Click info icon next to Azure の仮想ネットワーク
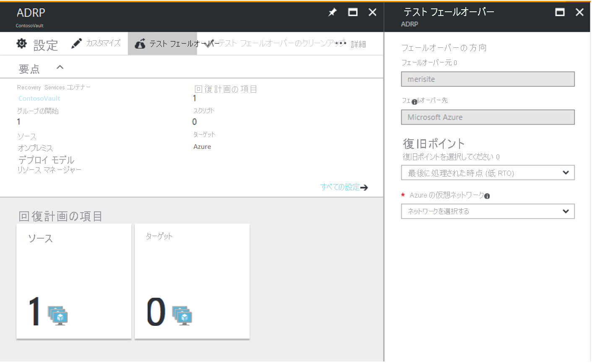Image resolution: width=592 pixels, height=364 pixels. coord(487,196)
